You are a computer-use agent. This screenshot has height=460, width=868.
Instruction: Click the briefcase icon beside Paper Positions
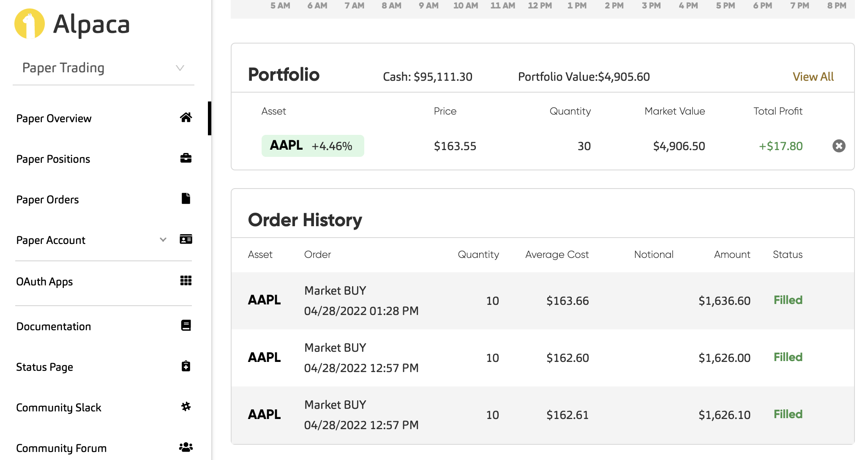point(186,158)
